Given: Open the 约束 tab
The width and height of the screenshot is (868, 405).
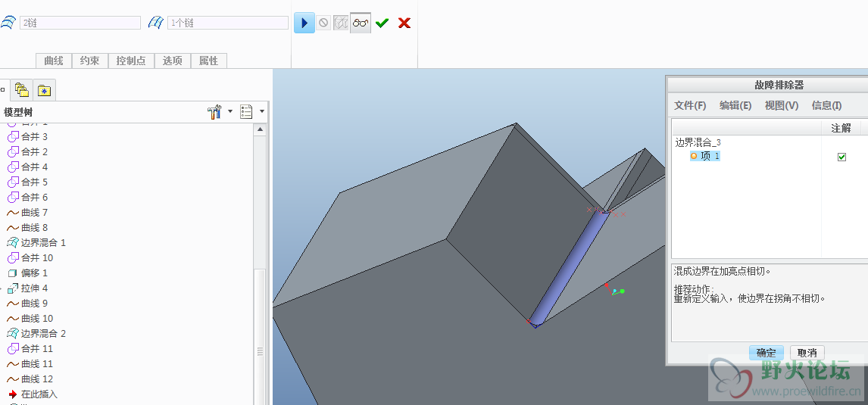Looking at the screenshot, I should [90, 61].
